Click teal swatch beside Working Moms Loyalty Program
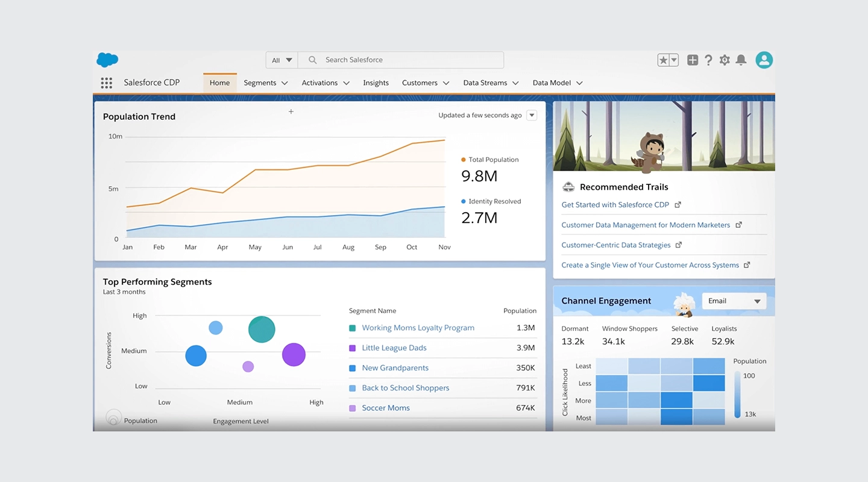Screen dimensions: 868x482 pyautogui.click(x=353, y=328)
